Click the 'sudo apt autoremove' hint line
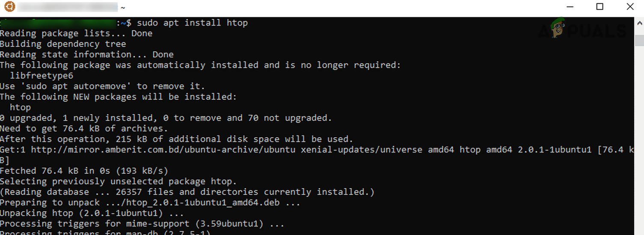This screenshot has width=644, height=235. pos(102,86)
